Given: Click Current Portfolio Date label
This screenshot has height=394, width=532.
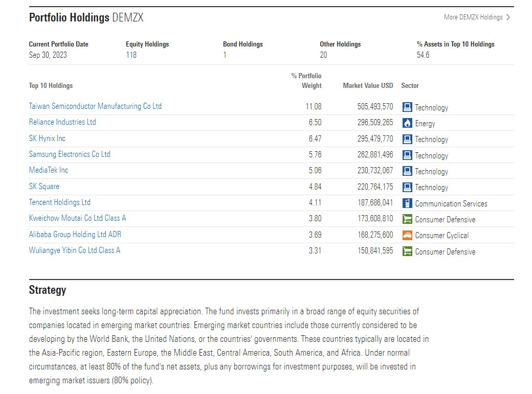Looking at the screenshot, I should pyautogui.click(x=58, y=44).
